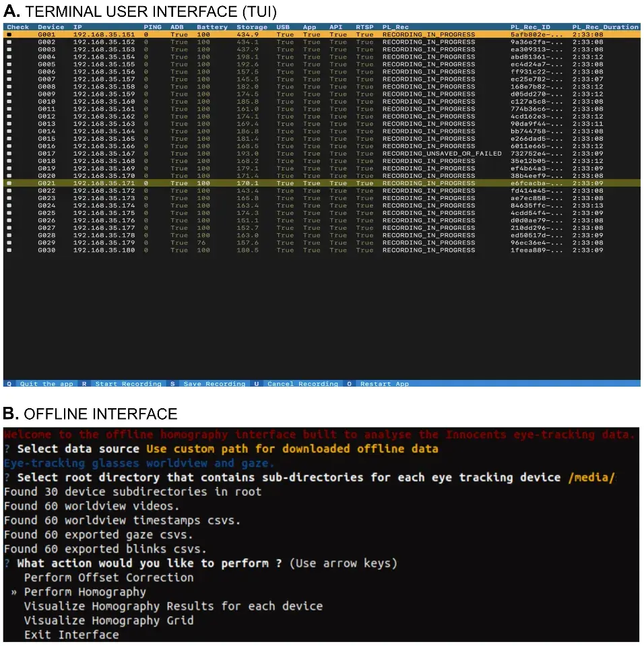644x646 pixels.
Task: Click the /media/ root directory path
Action: tap(591, 478)
